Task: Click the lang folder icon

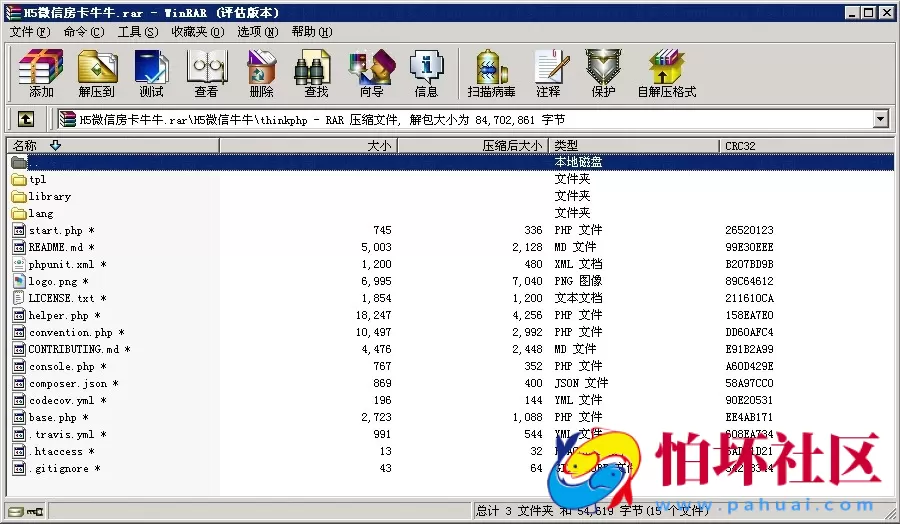Action: point(19,214)
